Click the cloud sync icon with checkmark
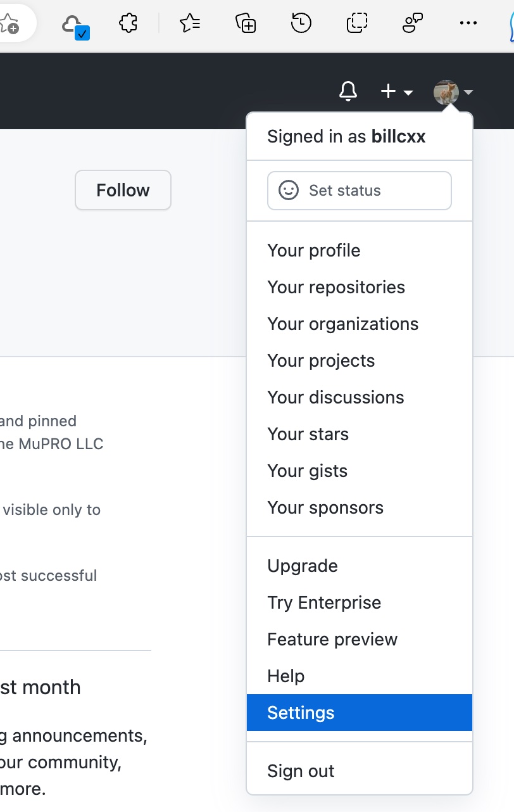The image size is (514, 812). [x=75, y=26]
